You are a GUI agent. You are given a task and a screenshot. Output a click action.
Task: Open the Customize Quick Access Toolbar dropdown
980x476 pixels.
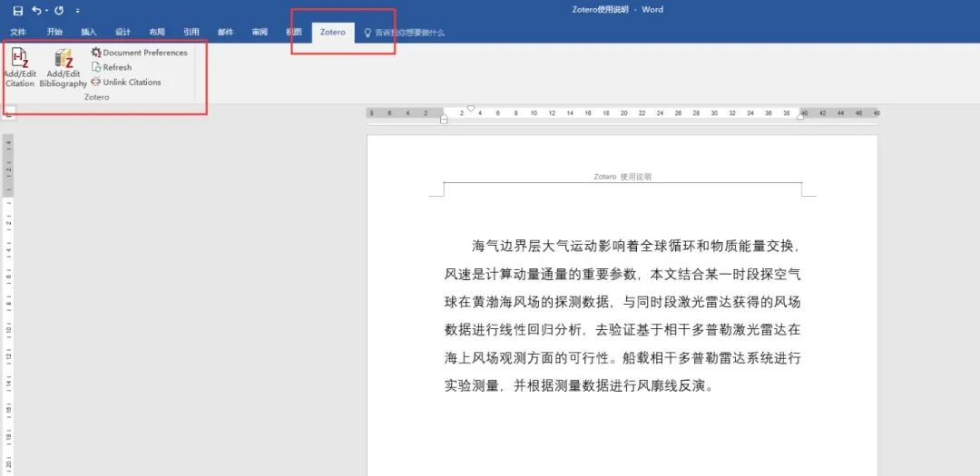(77, 11)
